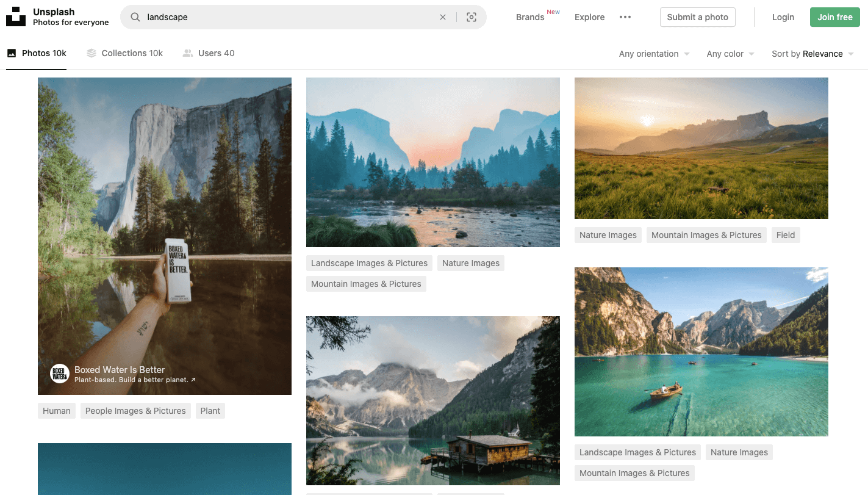Open the Explore menu item
The width and height of the screenshot is (868, 495).
[590, 17]
